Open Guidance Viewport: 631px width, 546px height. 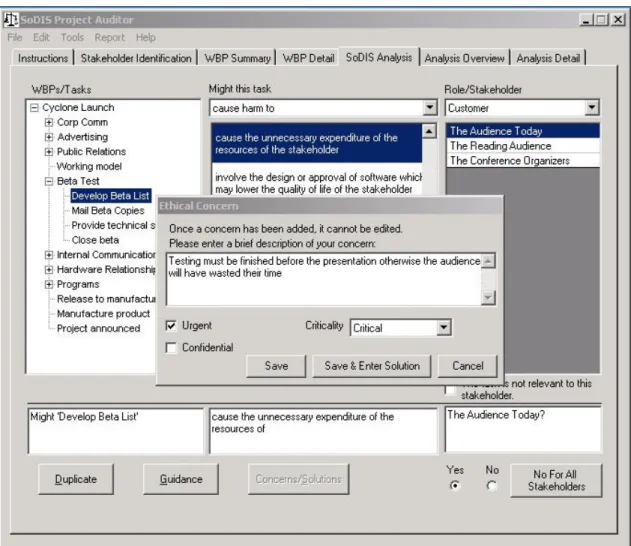(181, 479)
